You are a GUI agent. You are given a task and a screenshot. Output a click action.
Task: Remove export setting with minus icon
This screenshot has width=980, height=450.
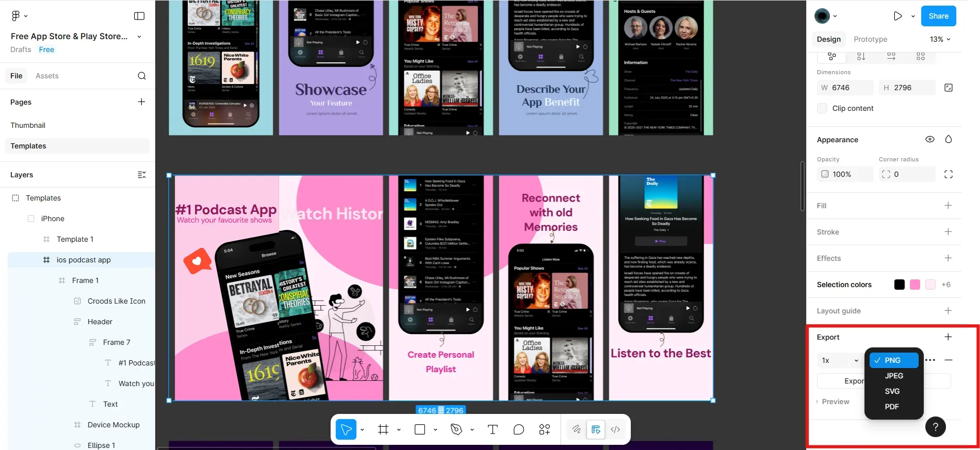click(949, 360)
